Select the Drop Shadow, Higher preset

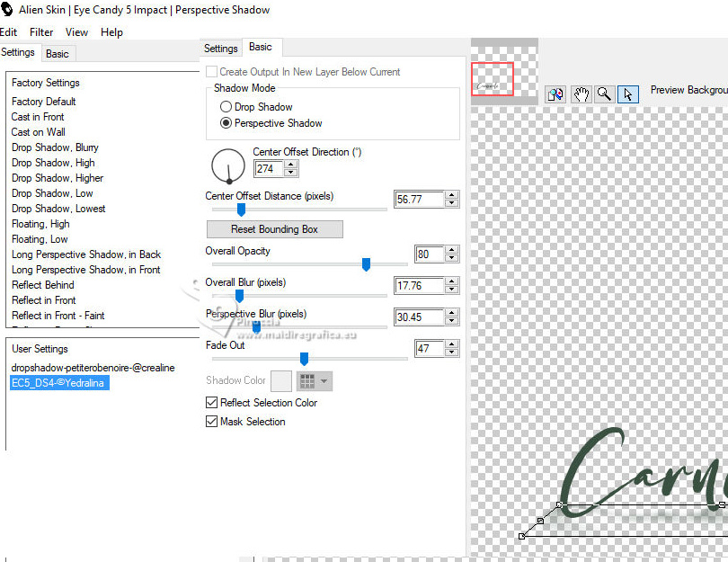point(58,178)
